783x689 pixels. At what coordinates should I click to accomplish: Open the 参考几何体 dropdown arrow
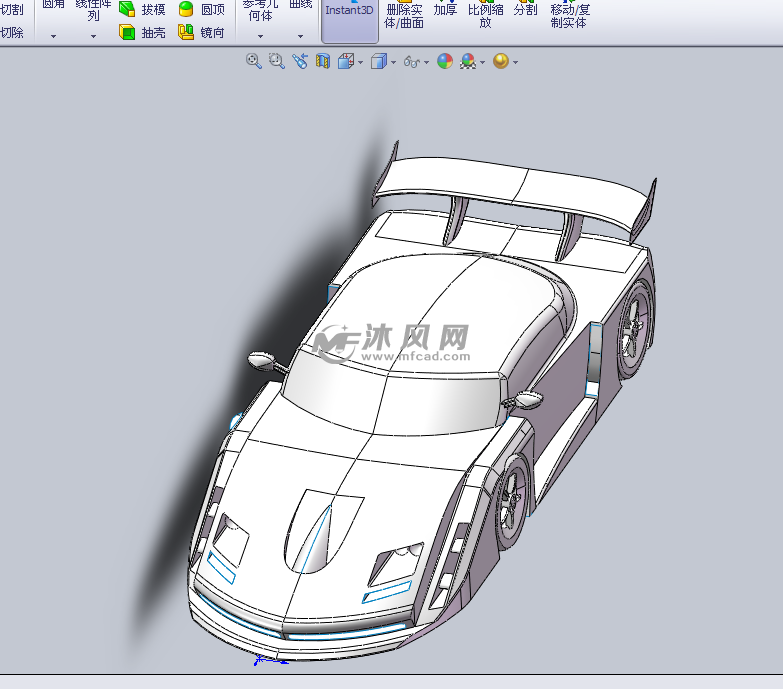260,36
